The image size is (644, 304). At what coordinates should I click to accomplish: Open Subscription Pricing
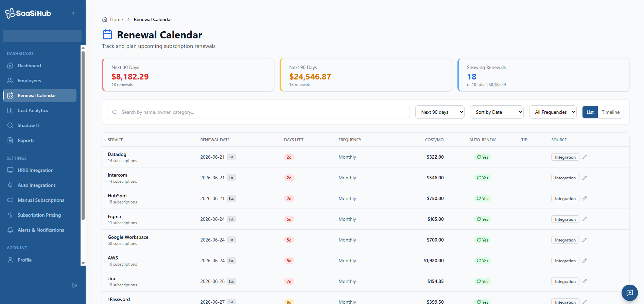coord(39,215)
